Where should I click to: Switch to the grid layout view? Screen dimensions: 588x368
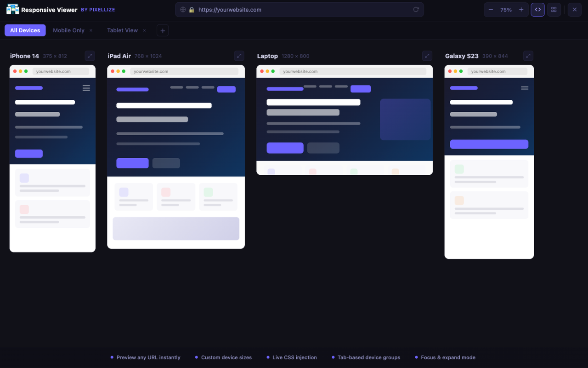point(554,9)
